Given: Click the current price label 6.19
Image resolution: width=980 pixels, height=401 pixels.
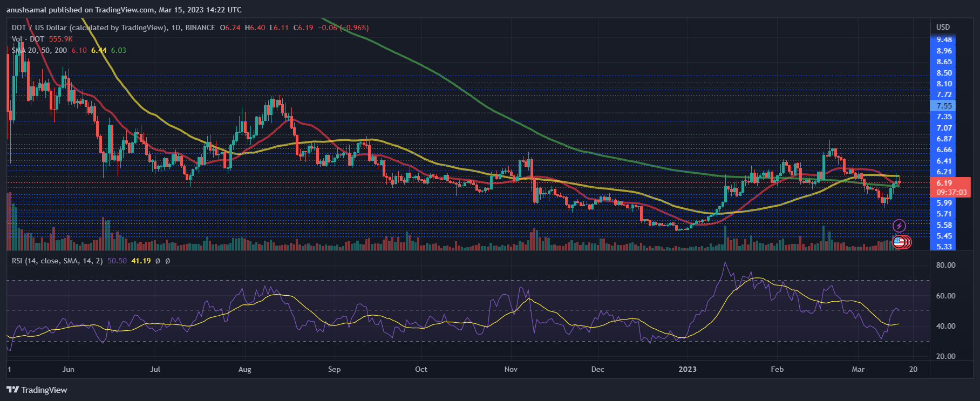Looking at the screenshot, I should (944, 183).
